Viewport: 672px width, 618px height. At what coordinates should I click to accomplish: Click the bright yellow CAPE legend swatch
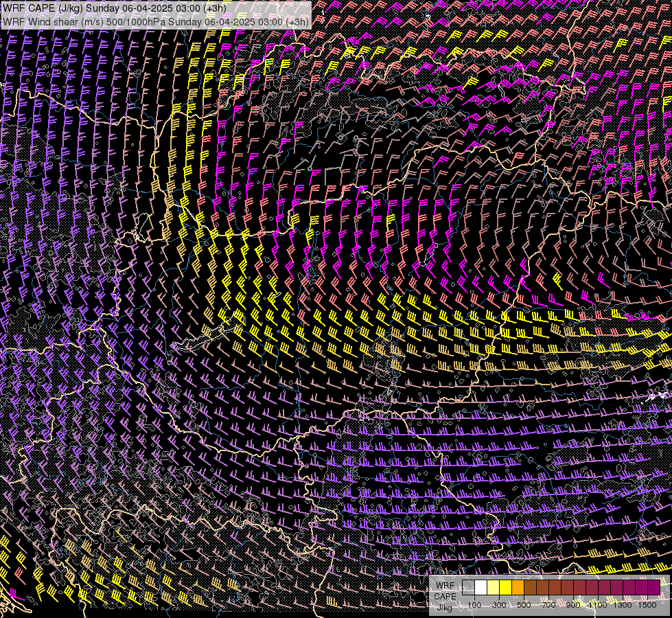coord(506,588)
